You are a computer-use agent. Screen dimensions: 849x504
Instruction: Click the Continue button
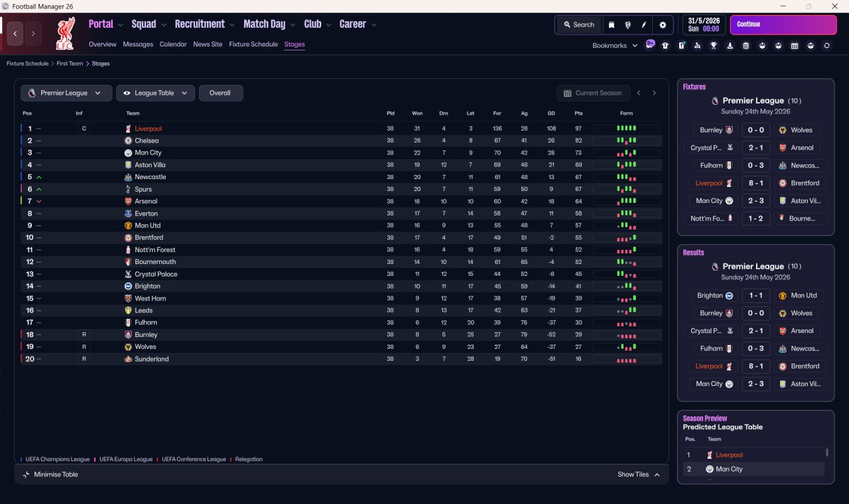(783, 25)
